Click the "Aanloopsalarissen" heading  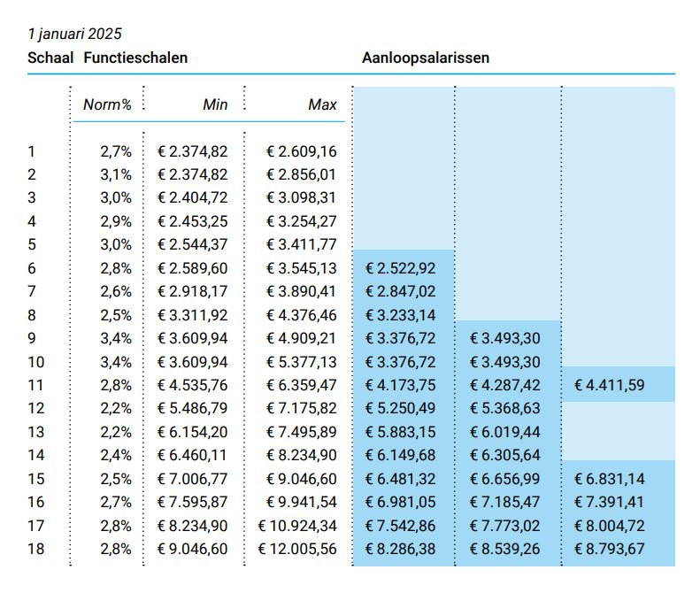click(426, 58)
